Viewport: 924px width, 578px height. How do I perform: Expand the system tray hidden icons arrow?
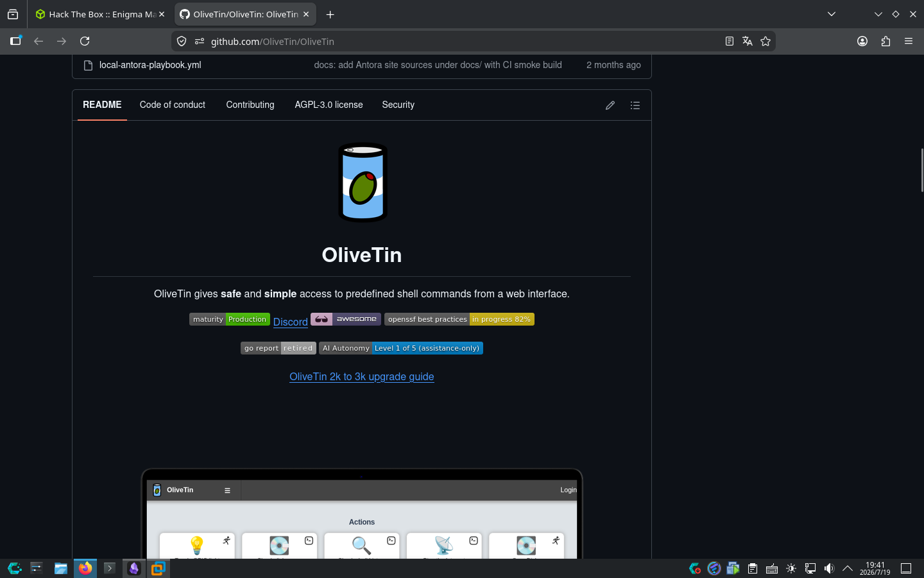(x=848, y=568)
